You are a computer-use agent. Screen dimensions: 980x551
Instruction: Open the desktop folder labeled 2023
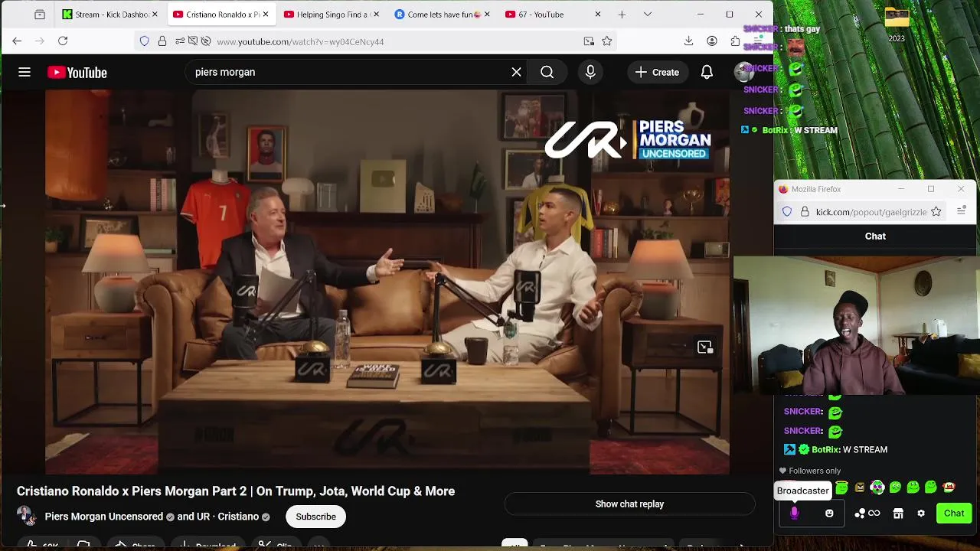897,24
